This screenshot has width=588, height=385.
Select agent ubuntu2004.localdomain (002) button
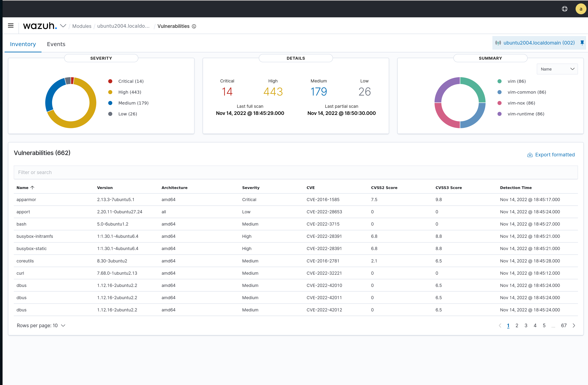[539, 43]
